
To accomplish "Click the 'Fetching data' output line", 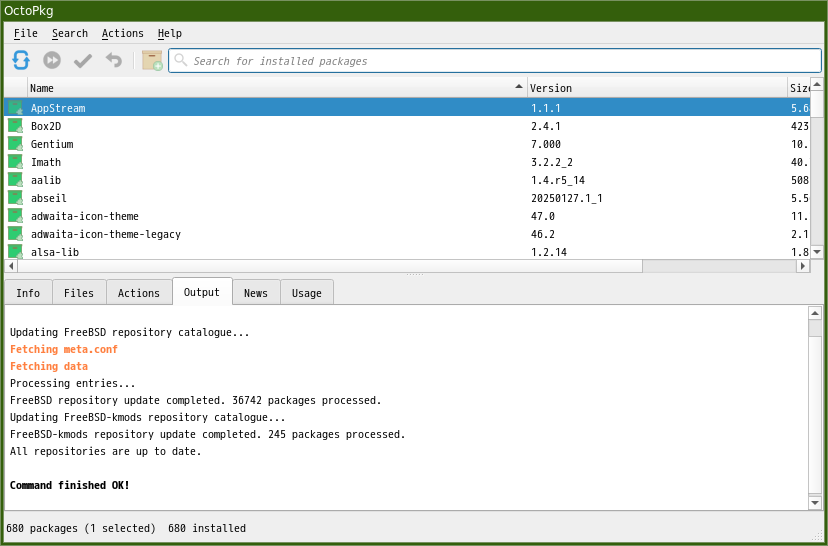I will [x=49, y=366].
